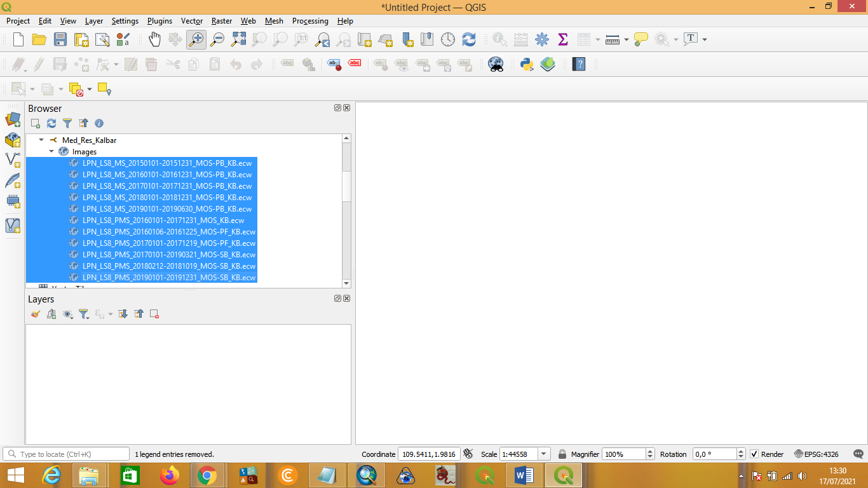Click Filter Legend funnel in Layers panel
This screenshot has height=488, width=868.
[x=83, y=314]
